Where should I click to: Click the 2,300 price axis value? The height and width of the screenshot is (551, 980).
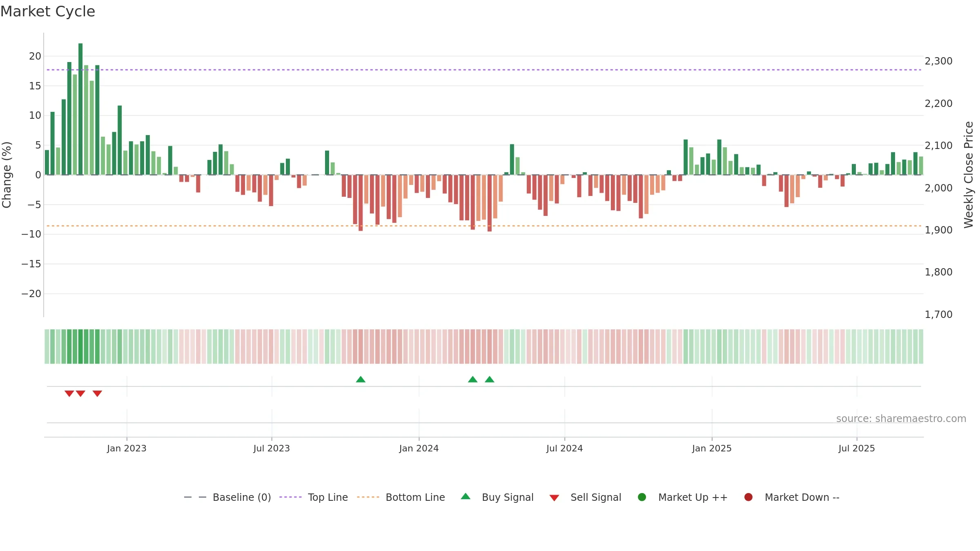pos(938,61)
